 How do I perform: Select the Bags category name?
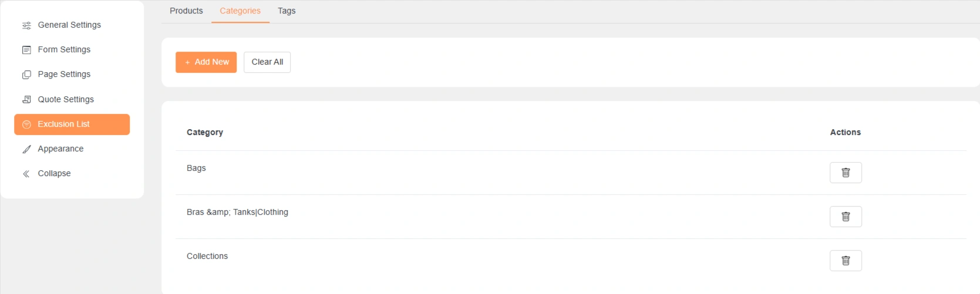(196, 168)
